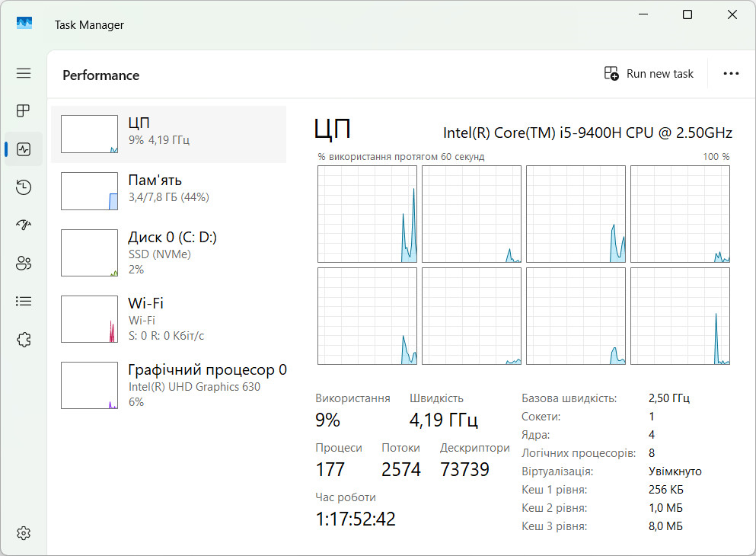The width and height of the screenshot is (756, 556).
Task: Open the Startup apps page
Action: tap(24, 225)
